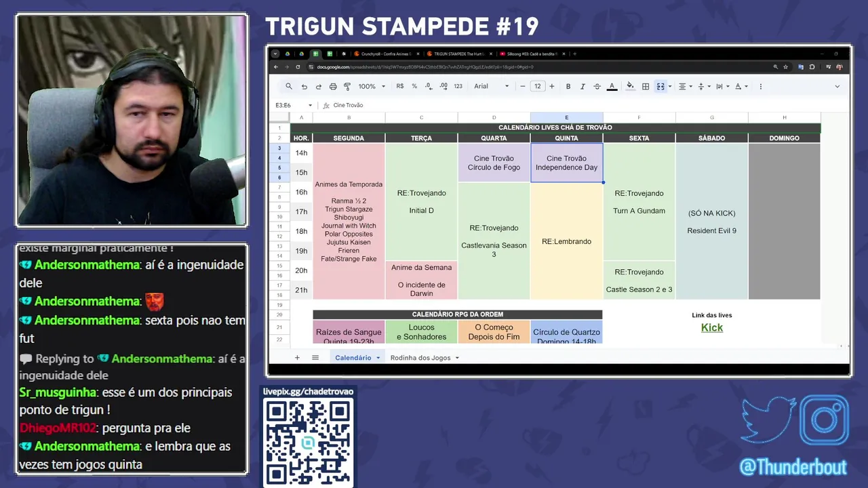
Task: Open vertical align dropdown
Action: pyautogui.click(x=704, y=86)
